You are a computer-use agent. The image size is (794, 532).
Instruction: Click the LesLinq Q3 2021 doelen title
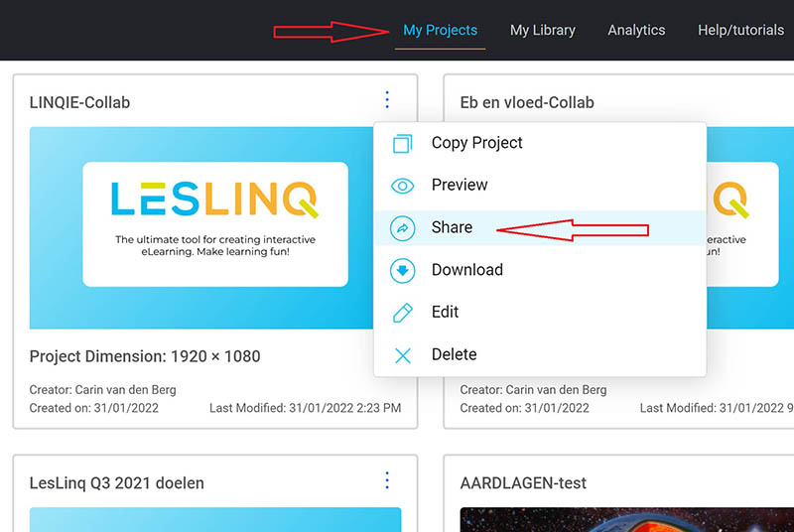click(x=116, y=483)
